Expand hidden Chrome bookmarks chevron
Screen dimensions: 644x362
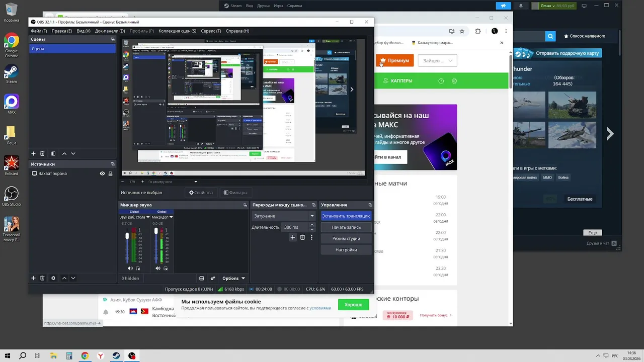(502, 43)
